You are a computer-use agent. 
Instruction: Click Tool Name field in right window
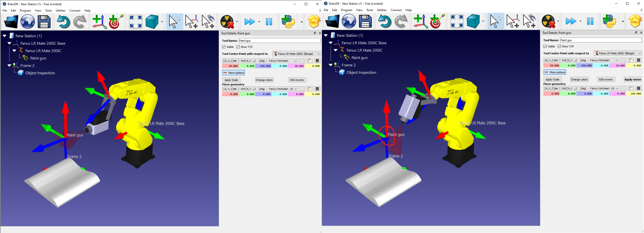click(x=601, y=40)
